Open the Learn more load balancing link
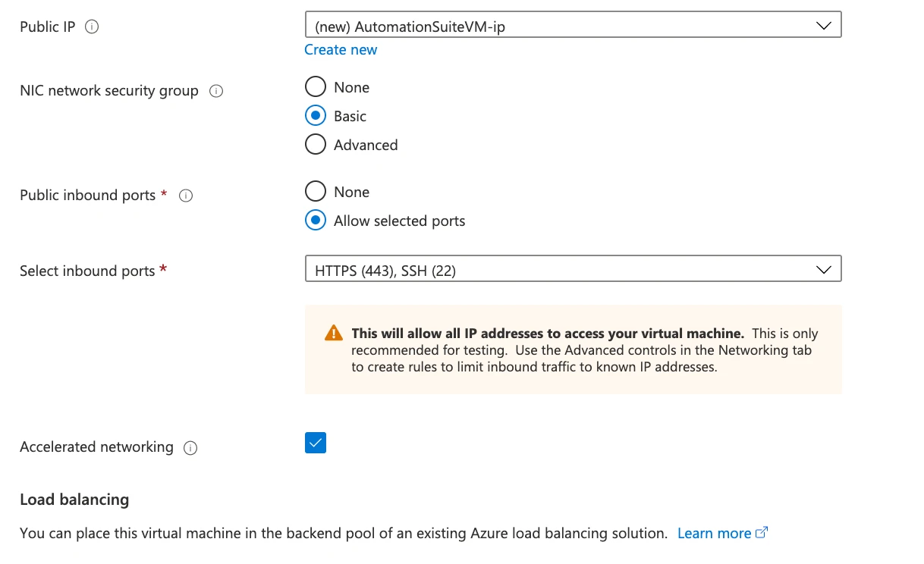 click(x=714, y=534)
